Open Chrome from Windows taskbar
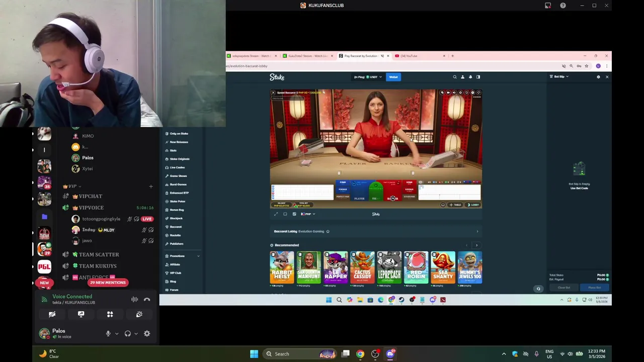644x362 pixels. 360,354
